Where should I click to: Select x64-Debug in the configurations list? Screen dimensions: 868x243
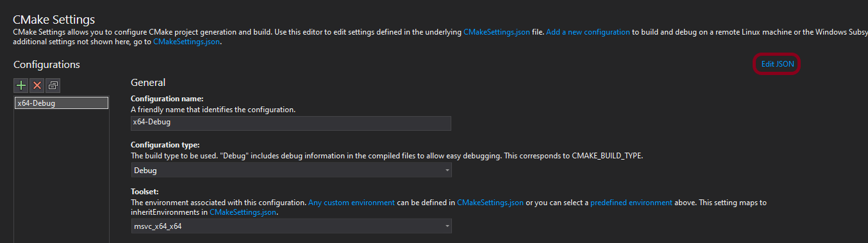[62, 103]
